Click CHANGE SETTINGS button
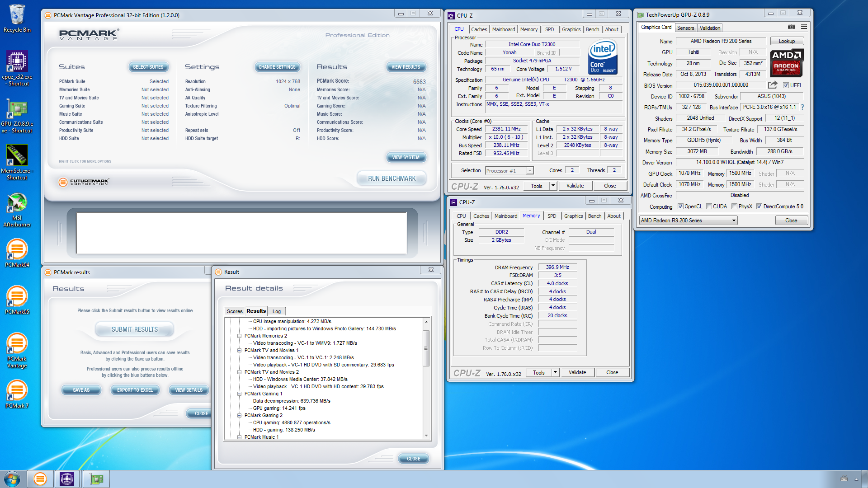The height and width of the screenshot is (488, 868). [277, 67]
